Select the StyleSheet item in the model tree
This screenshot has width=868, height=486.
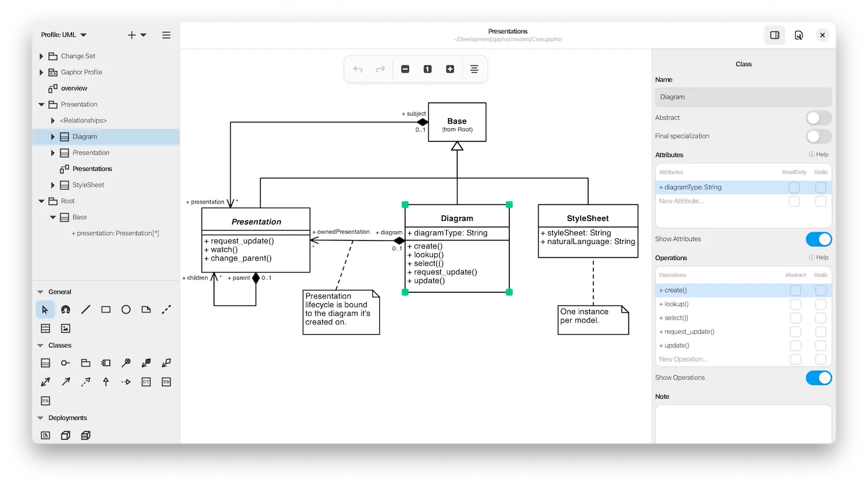point(88,185)
